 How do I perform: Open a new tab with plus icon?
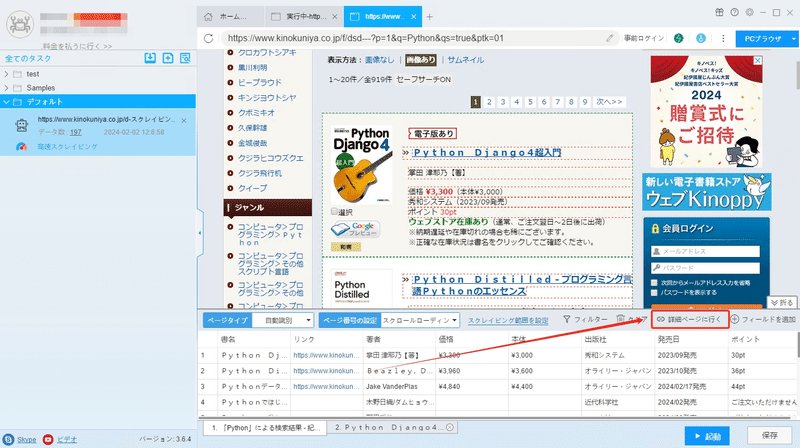coord(430,17)
